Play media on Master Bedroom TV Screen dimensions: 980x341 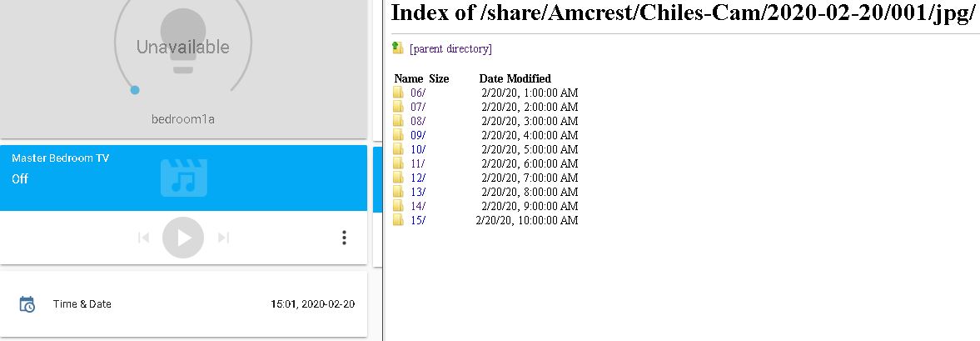click(x=183, y=238)
